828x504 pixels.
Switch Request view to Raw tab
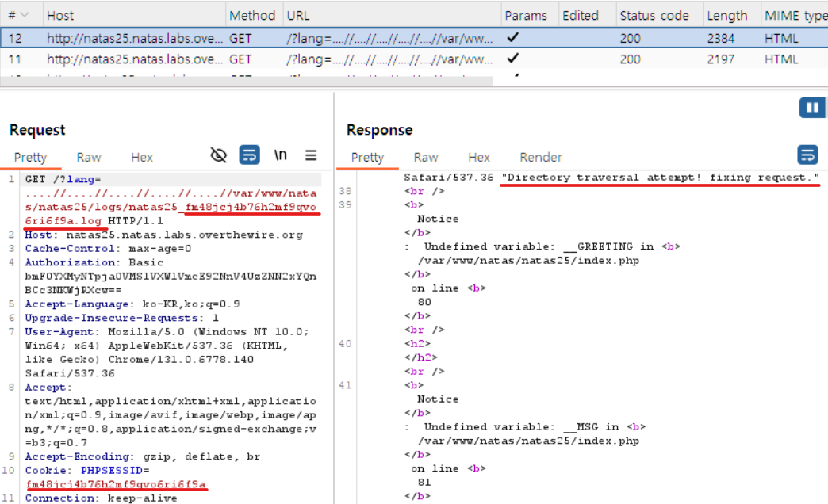point(89,158)
